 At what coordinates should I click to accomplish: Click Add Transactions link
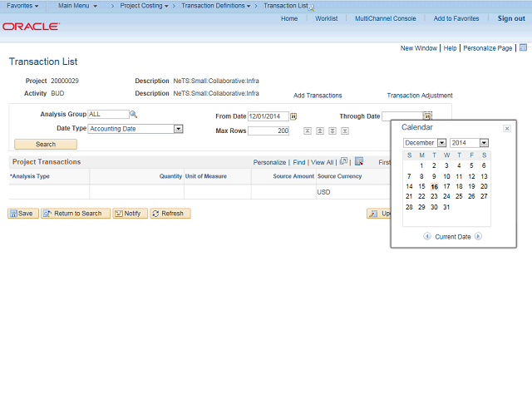click(x=318, y=96)
